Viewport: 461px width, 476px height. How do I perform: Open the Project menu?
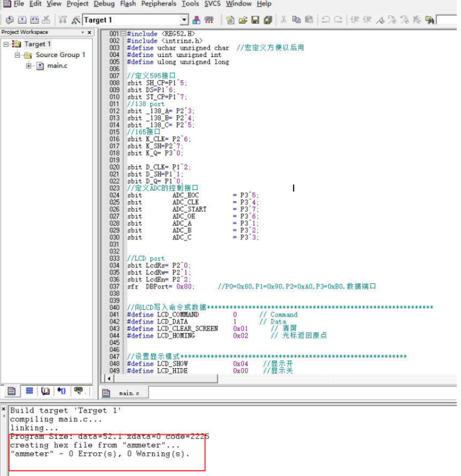click(78, 4)
